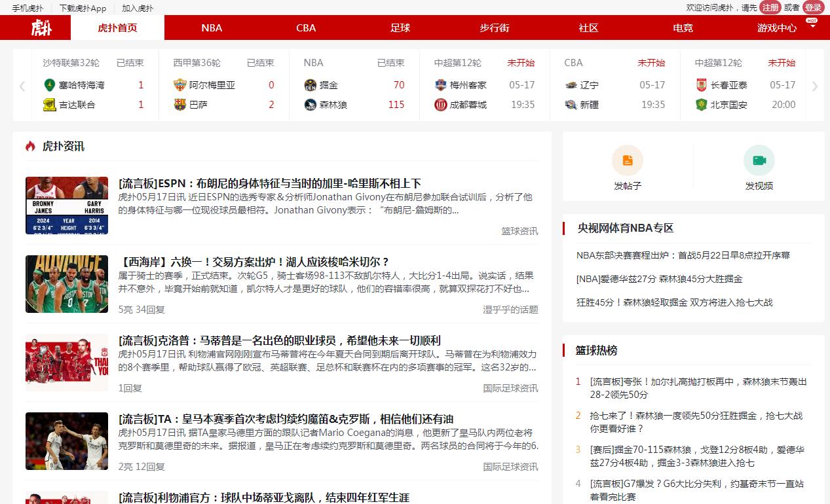Click the 注册 register button

click(x=770, y=7)
